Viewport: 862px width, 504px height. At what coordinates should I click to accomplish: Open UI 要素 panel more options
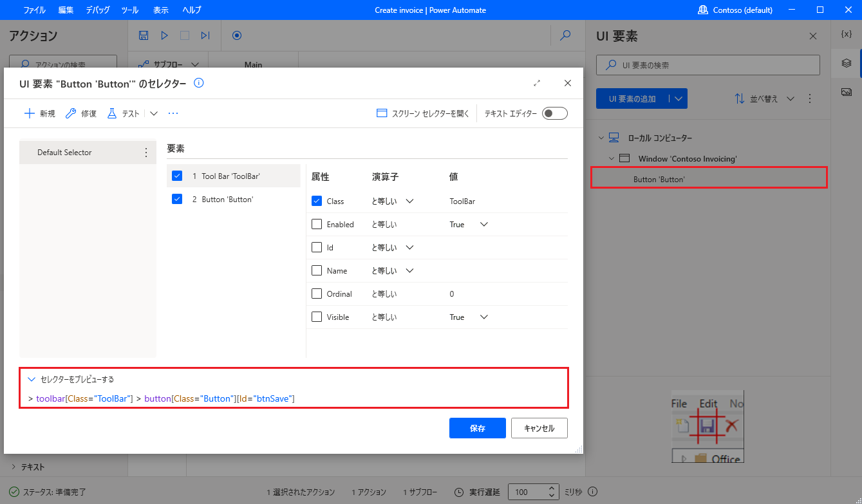810,98
